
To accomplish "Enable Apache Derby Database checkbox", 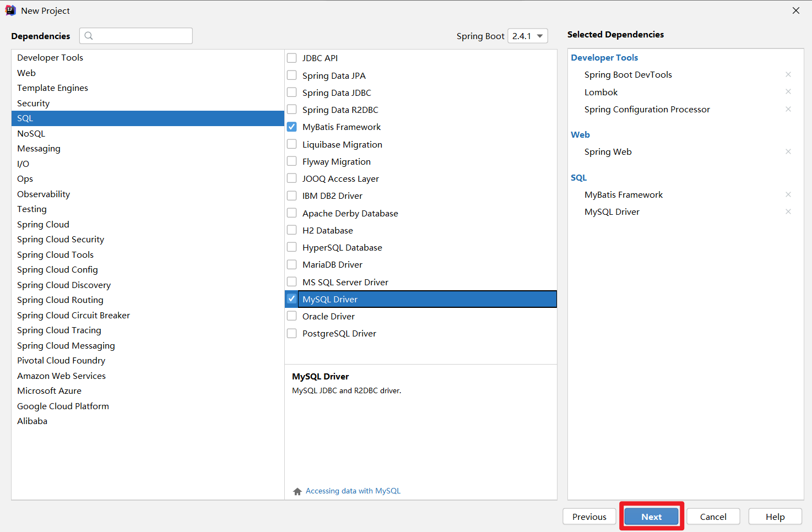I will [x=292, y=213].
